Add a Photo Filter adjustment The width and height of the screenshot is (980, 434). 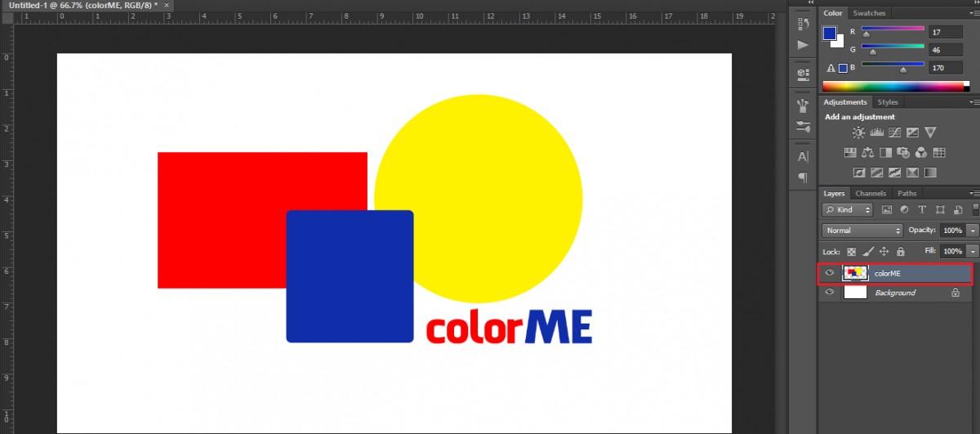point(903,152)
